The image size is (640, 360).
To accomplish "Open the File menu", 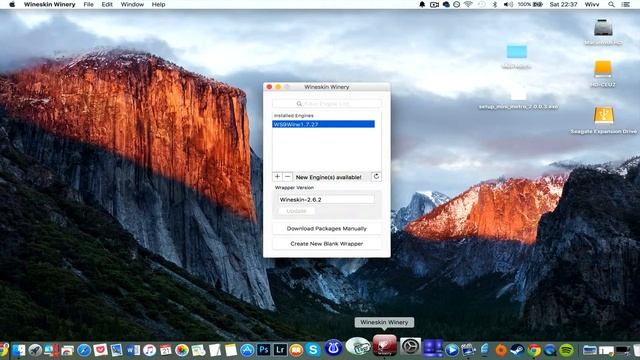I will (89, 4).
